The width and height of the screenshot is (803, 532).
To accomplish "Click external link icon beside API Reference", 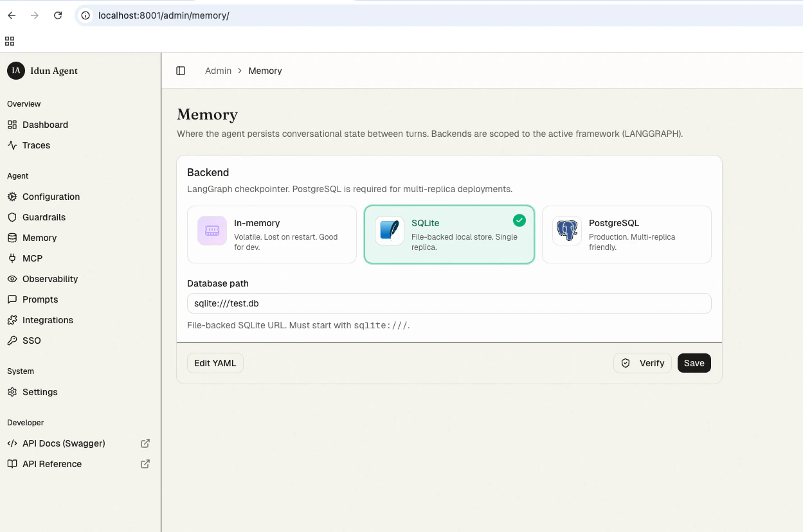I will click(145, 464).
